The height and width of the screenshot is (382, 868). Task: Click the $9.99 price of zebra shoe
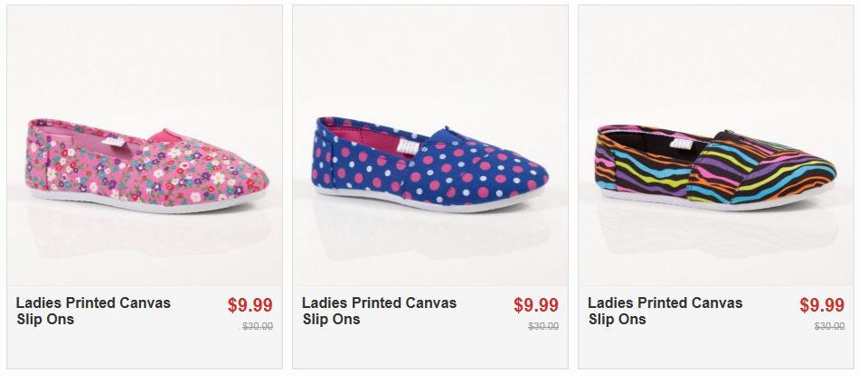(821, 305)
